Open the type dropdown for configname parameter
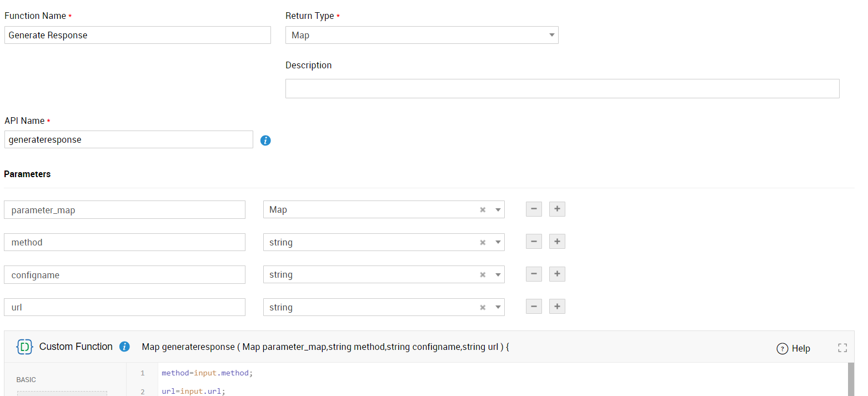Image resolution: width=868 pixels, height=396 pixels. tap(498, 275)
